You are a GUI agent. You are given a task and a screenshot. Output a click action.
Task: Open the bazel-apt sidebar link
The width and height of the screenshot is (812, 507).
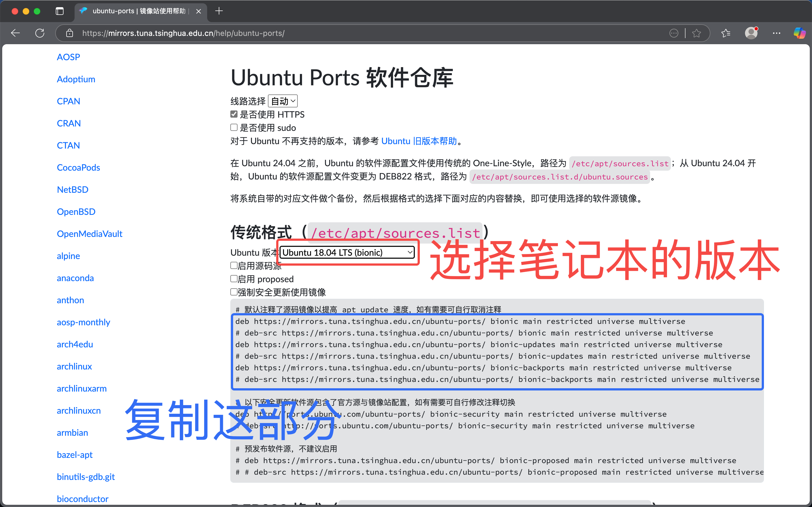coord(75,455)
